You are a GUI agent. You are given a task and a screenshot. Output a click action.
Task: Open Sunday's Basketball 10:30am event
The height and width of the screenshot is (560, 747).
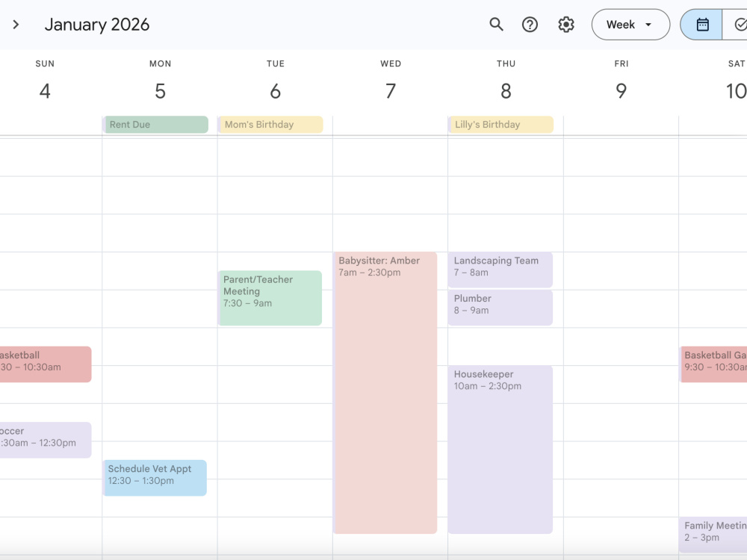point(46,364)
